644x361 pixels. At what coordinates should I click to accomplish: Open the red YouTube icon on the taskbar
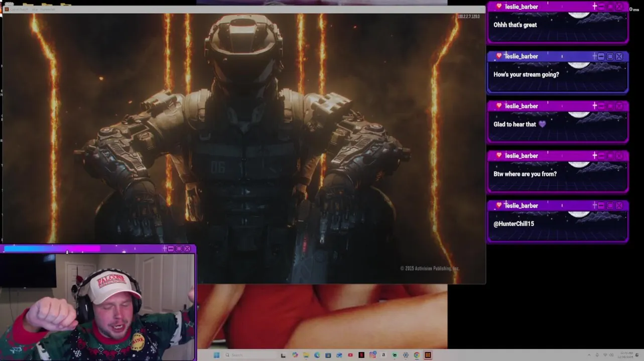coord(350,355)
